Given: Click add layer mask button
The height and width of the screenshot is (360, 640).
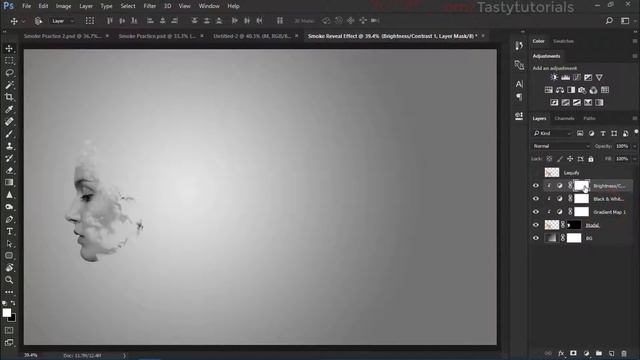Looking at the screenshot, I should pos(573,353).
